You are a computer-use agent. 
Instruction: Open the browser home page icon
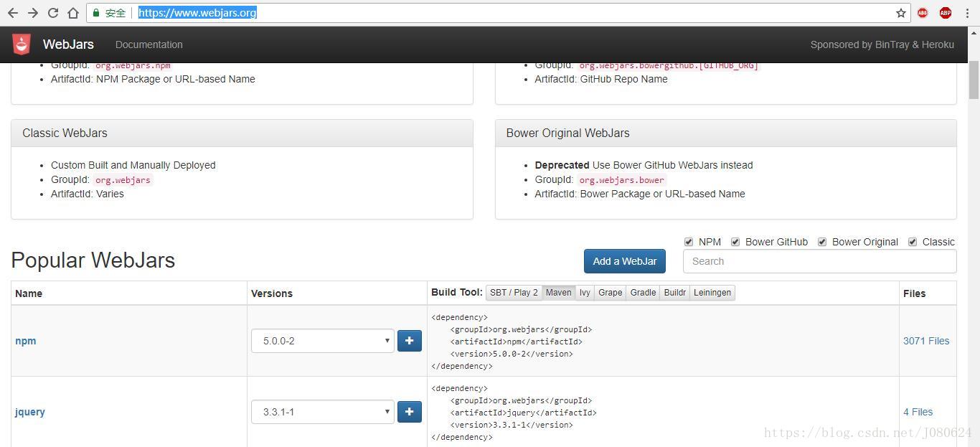73,13
